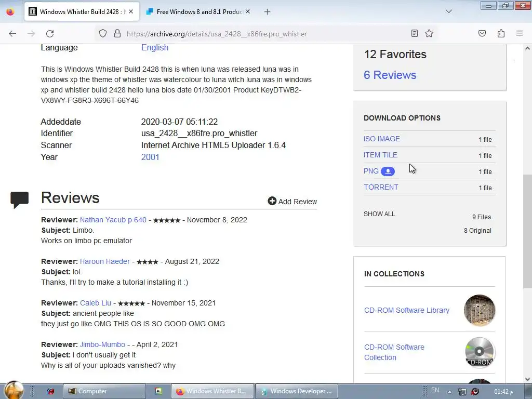Viewport: 532px width, 399px height.
Task: Download the TORRENT file
Action: (381, 187)
